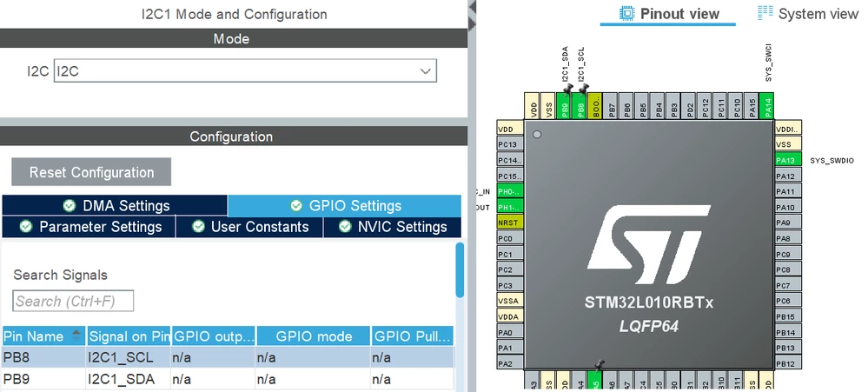
Task: Click the PC11 pin
Action: point(721,106)
